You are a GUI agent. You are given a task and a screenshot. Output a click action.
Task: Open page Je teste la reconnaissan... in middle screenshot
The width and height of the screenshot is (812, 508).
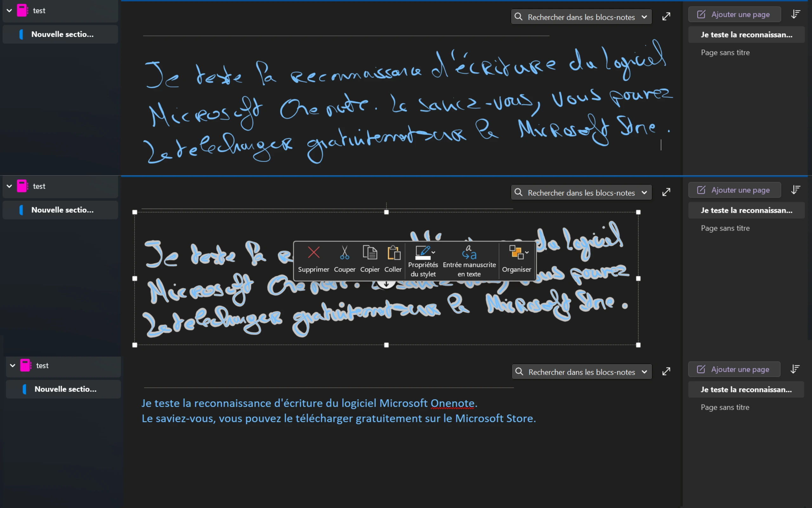point(746,210)
